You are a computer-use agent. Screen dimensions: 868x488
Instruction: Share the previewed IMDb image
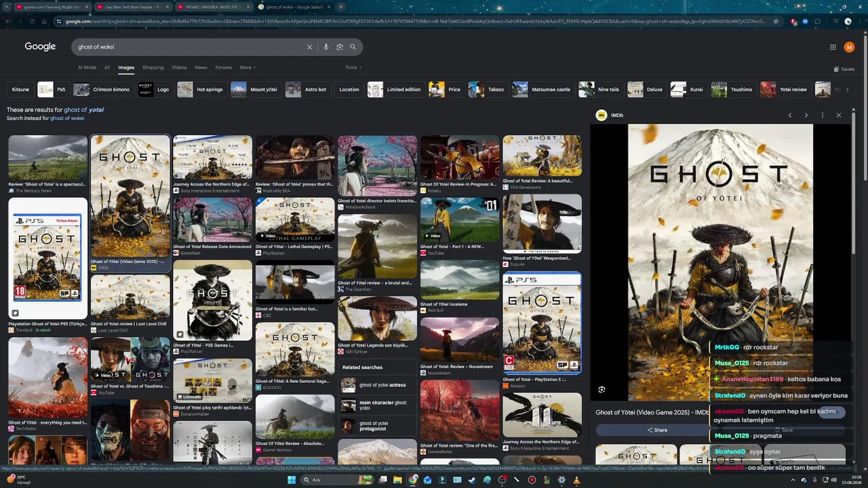[656, 430]
